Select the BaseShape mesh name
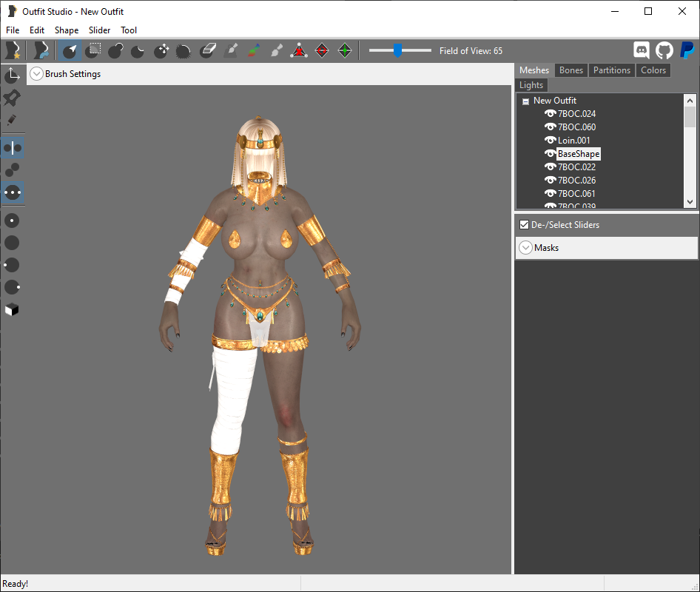Viewport: 700px width, 592px height. click(x=579, y=154)
